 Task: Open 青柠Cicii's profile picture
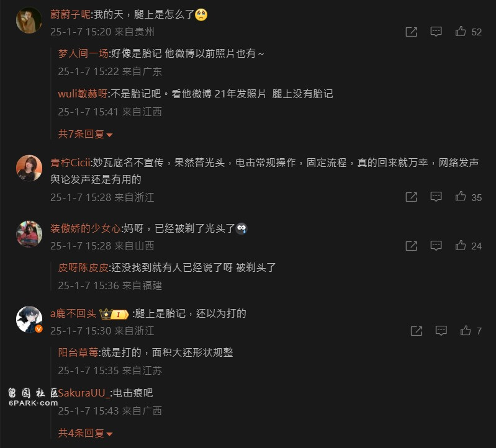click(x=29, y=168)
